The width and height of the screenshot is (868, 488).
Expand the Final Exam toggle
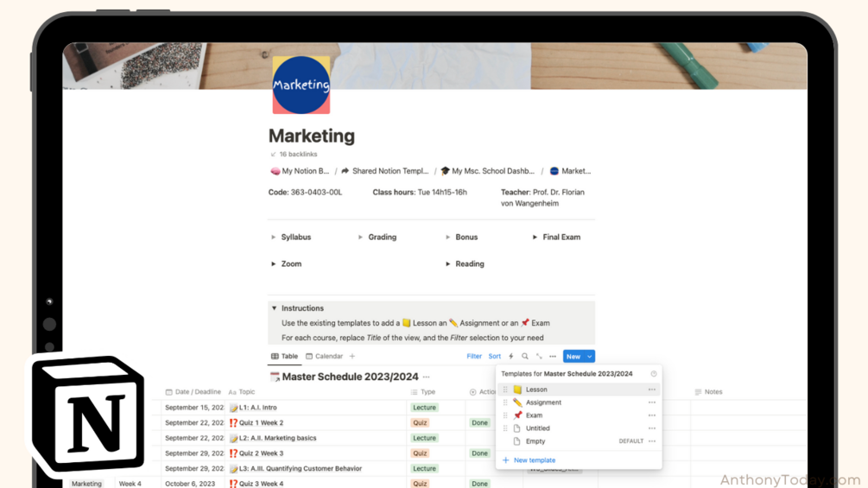(535, 237)
